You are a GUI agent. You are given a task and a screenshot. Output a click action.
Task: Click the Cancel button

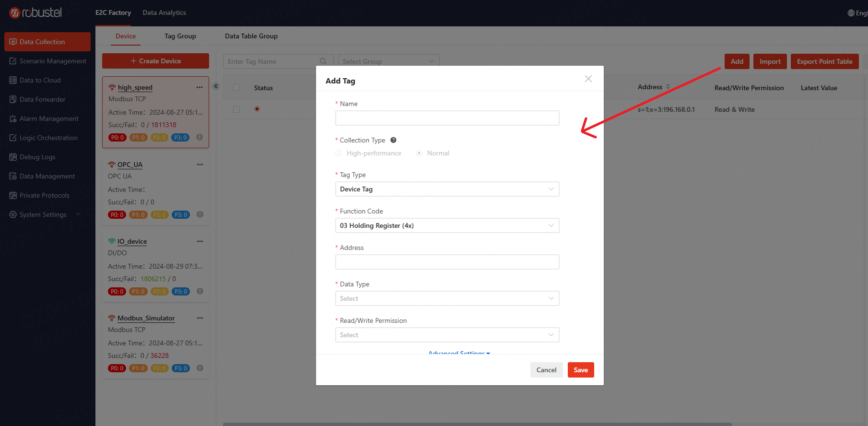546,370
